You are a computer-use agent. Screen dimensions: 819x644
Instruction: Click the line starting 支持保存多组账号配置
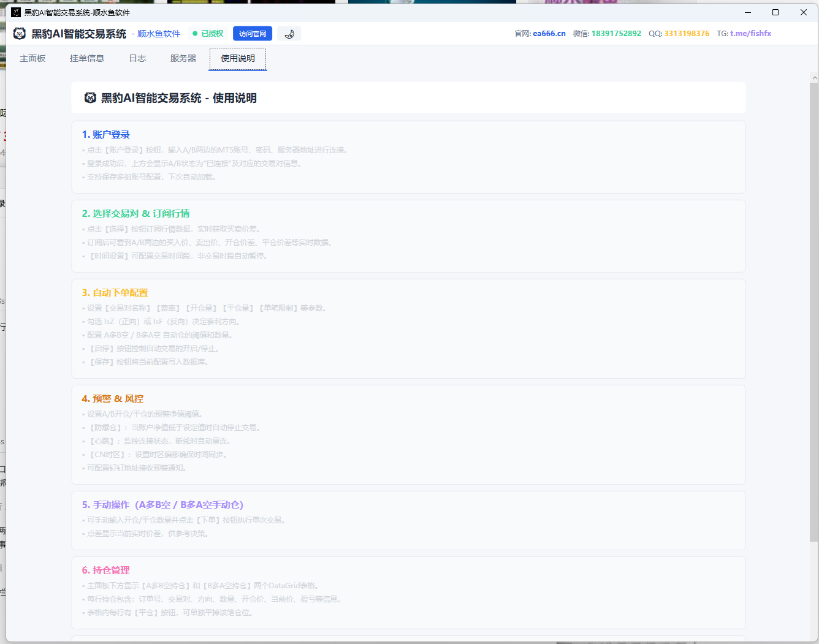point(149,177)
